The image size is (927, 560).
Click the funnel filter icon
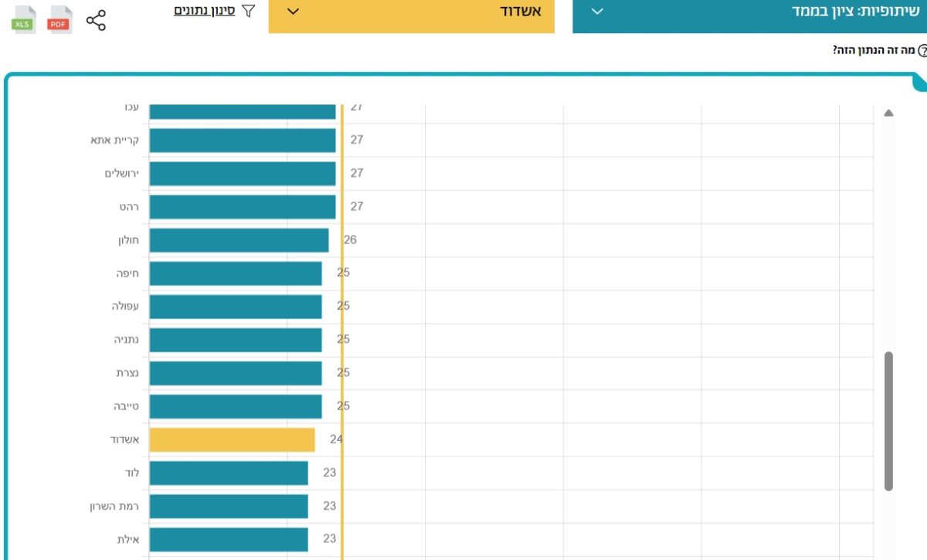(x=248, y=12)
